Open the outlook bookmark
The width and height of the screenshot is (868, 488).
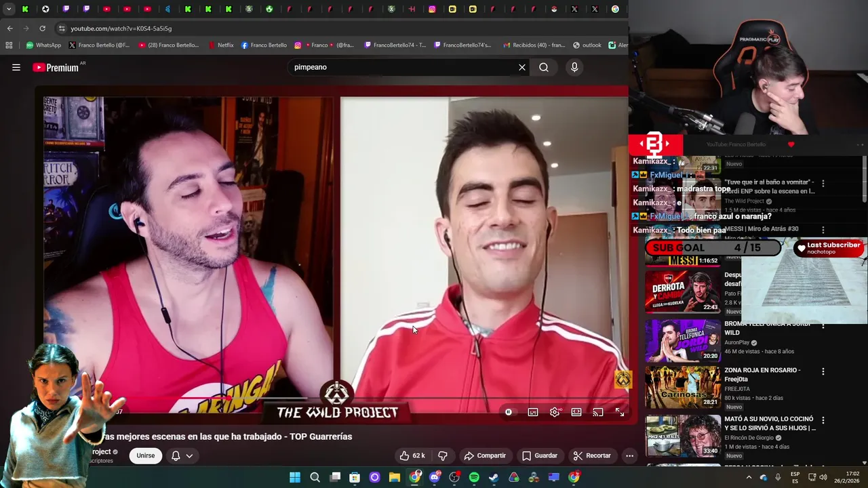587,45
